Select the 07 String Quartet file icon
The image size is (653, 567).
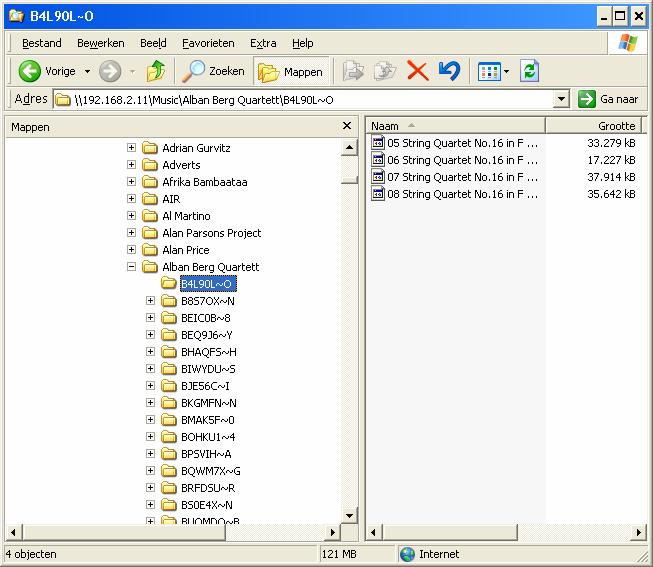click(378, 177)
